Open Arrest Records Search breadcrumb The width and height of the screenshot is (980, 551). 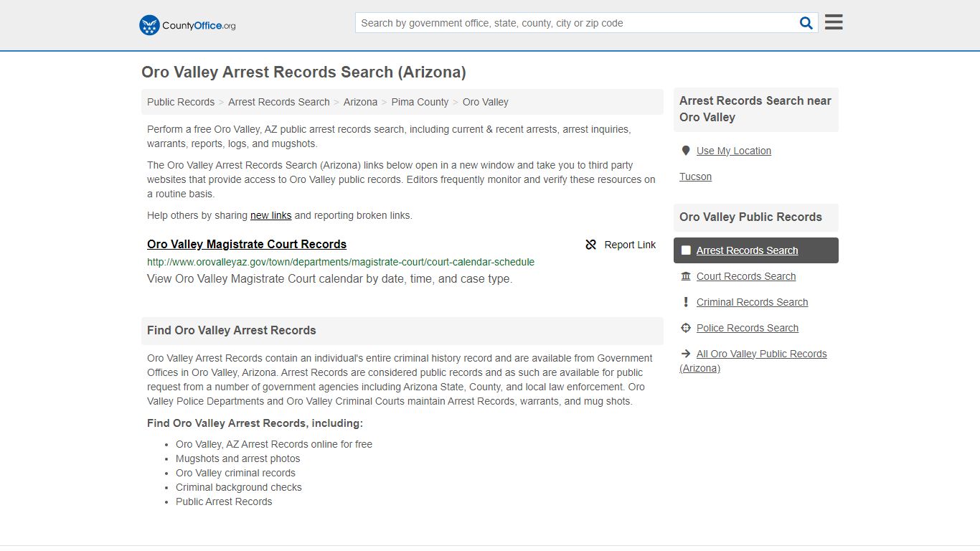(279, 102)
